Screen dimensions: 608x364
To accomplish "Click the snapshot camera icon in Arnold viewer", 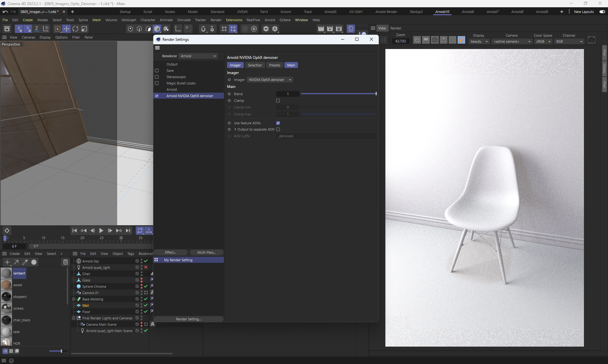I will (591, 40).
